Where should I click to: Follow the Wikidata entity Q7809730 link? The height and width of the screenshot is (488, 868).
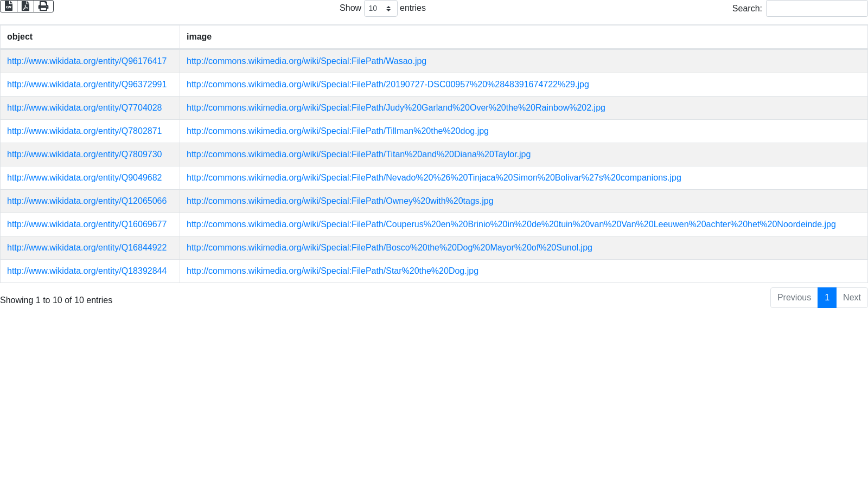(84, 155)
